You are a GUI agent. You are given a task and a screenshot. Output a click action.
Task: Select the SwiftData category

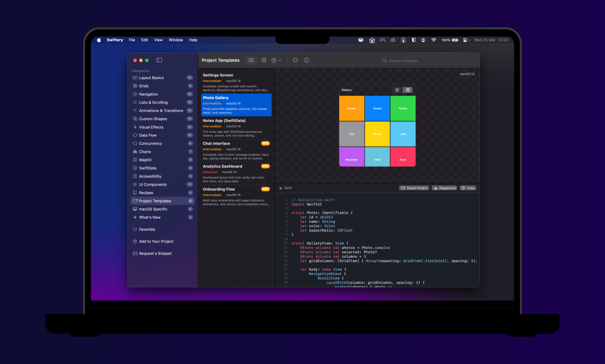pyautogui.click(x=162, y=168)
